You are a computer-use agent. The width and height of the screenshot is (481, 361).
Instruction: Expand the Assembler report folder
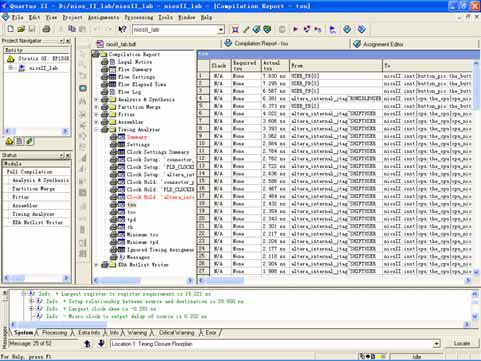(x=96, y=122)
